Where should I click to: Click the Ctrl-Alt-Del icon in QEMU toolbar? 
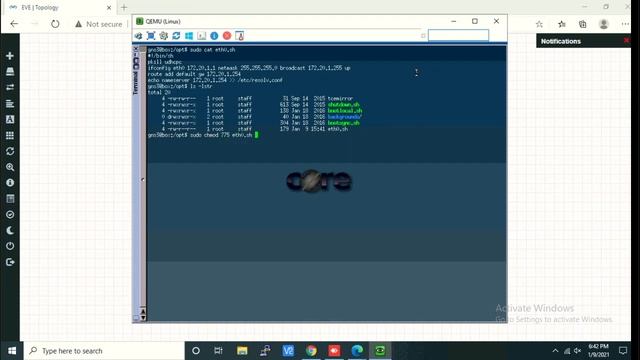coord(202,36)
